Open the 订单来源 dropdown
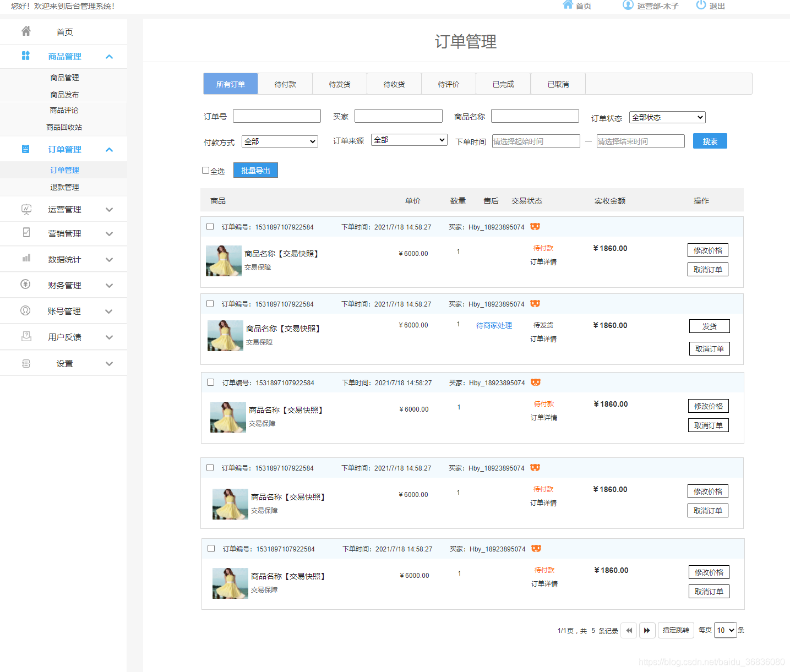The height and width of the screenshot is (672, 790). click(409, 140)
